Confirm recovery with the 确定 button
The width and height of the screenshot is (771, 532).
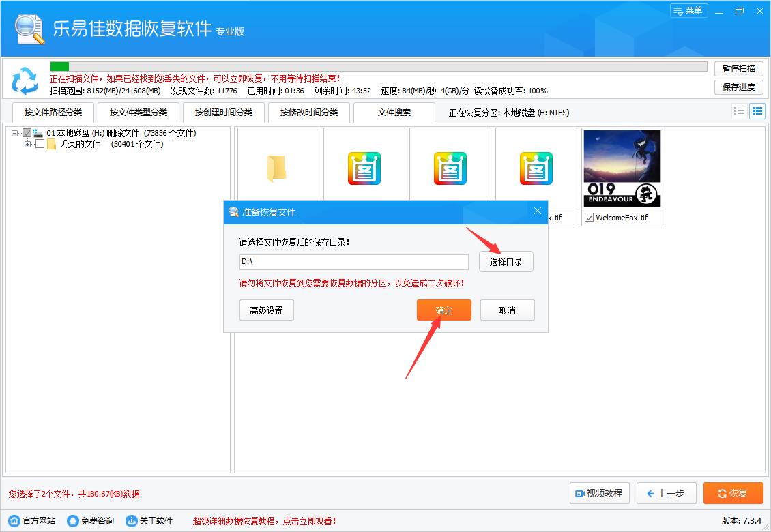(443, 310)
